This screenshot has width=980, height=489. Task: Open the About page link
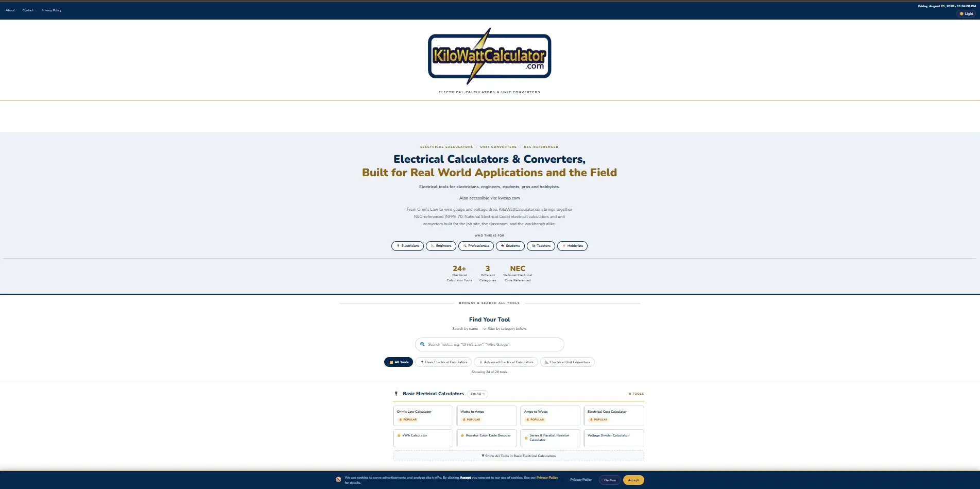(10, 10)
